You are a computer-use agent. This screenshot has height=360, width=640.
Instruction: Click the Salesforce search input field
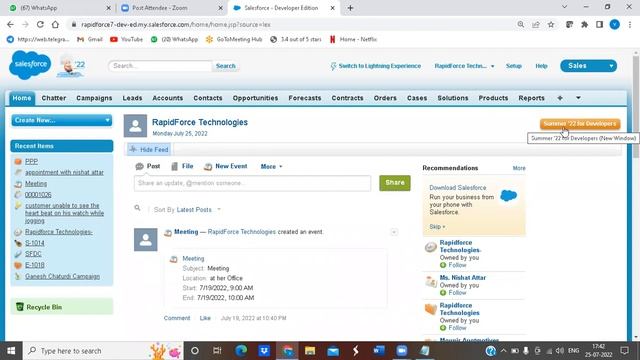click(x=160, y=66)
